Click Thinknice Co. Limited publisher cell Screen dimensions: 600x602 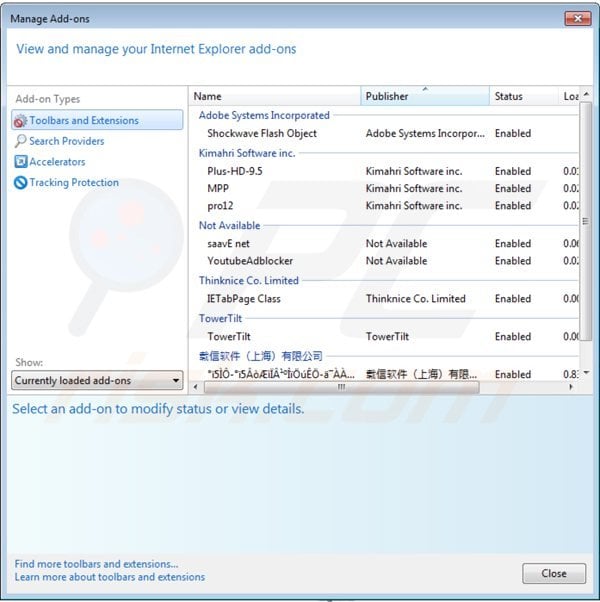[415, 299]
